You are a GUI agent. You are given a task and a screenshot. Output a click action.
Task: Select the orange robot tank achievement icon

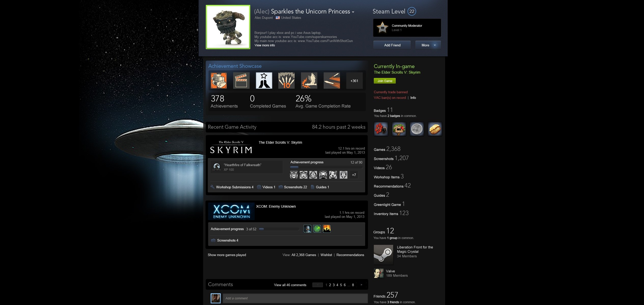(218, 81)
